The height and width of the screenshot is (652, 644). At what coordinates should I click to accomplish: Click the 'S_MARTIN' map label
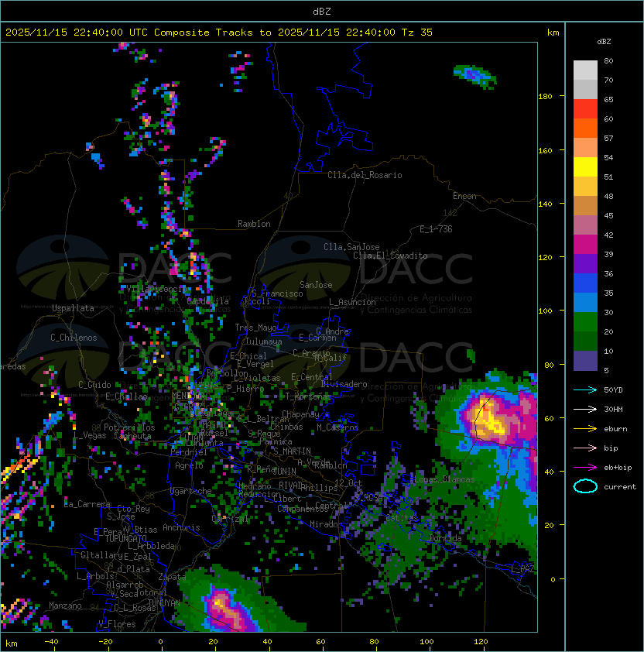[x=293, y=451]
